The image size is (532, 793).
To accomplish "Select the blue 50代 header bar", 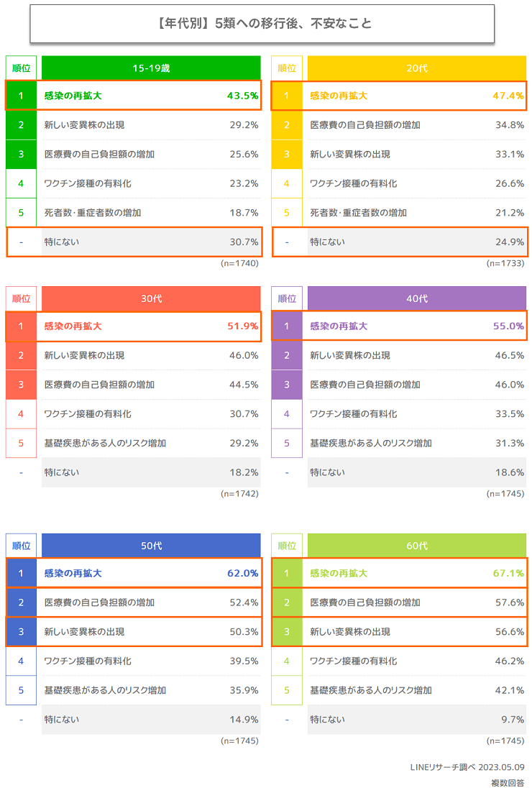I will click(x=151, y=546).
